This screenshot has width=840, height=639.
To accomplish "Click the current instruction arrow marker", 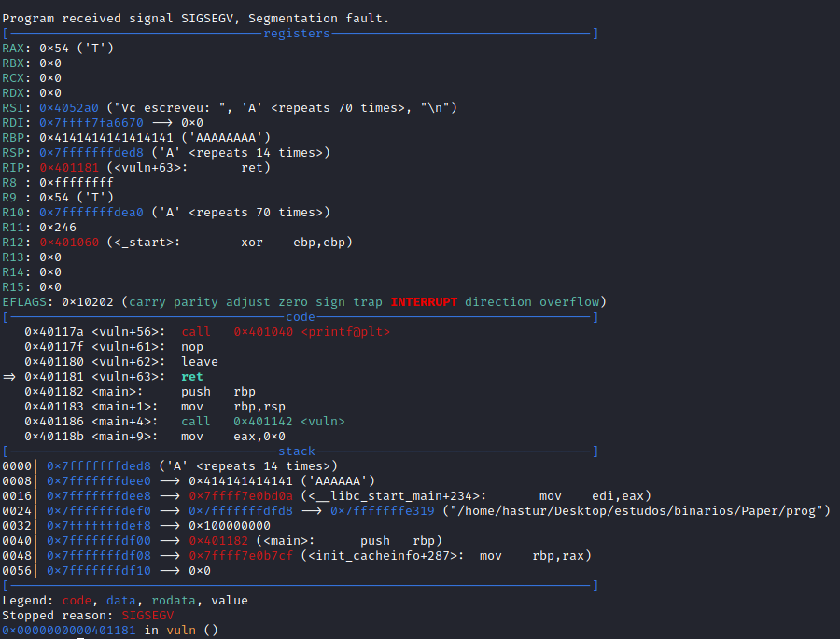I will [x=9, y=377].
